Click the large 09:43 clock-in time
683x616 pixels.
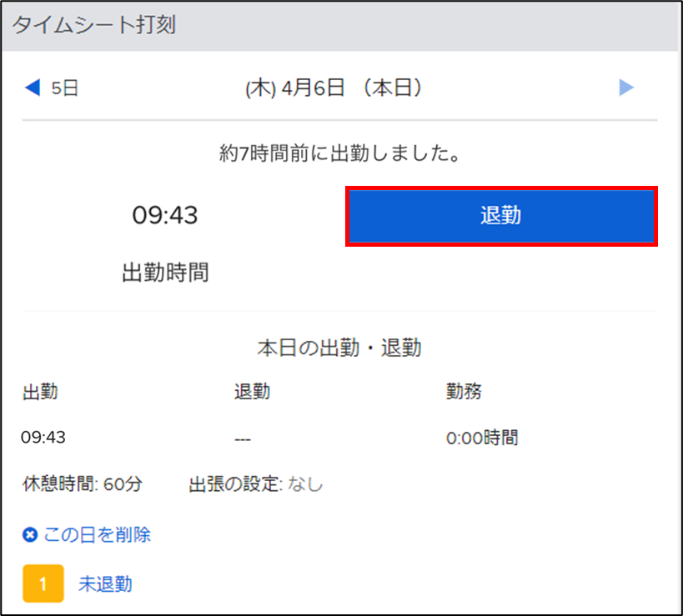(x=165, y=215)
